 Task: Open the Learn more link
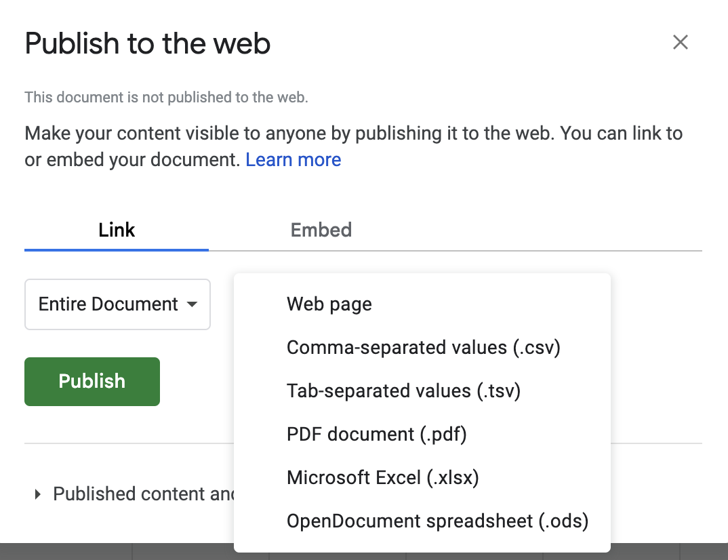click(x=293, y=160)
